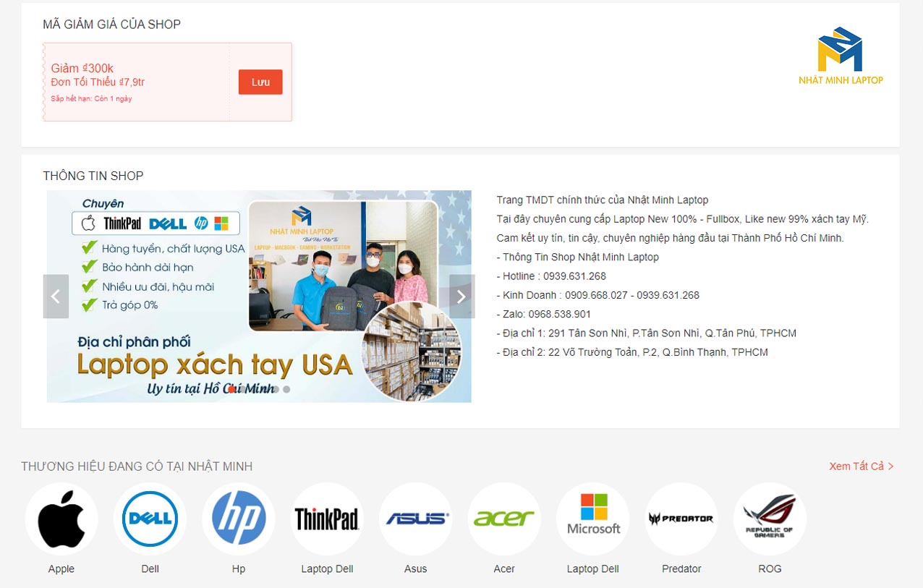Open the ThinkPad brand logo

pos(327,519)
